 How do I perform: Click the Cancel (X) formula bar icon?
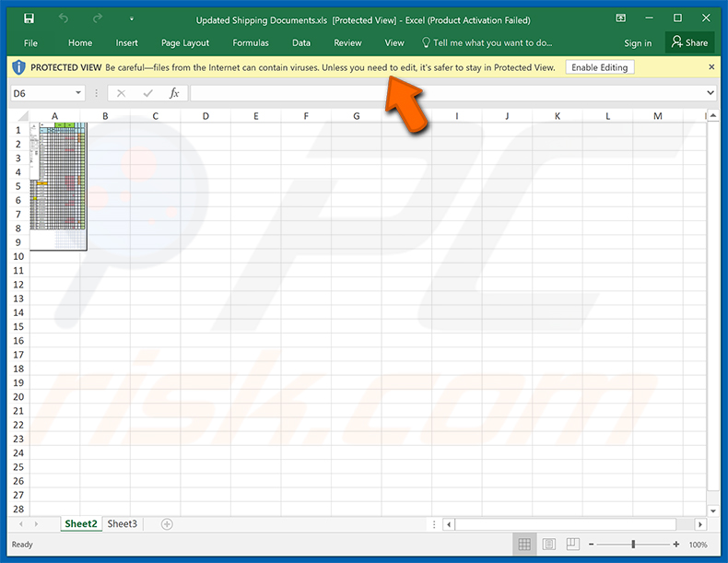(x=121, y=93)
